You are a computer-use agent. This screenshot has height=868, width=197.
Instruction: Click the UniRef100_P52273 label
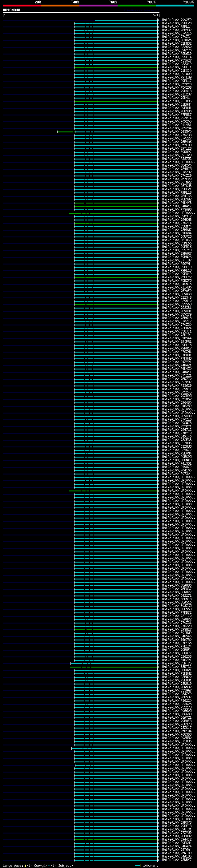pyautogui.click(x=177, y=707)
